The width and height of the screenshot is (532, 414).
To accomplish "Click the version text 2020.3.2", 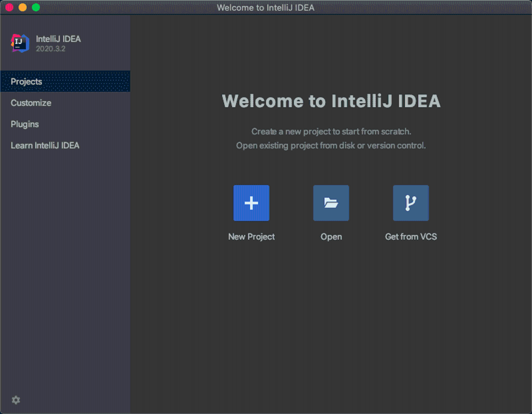I will point(51,49).
